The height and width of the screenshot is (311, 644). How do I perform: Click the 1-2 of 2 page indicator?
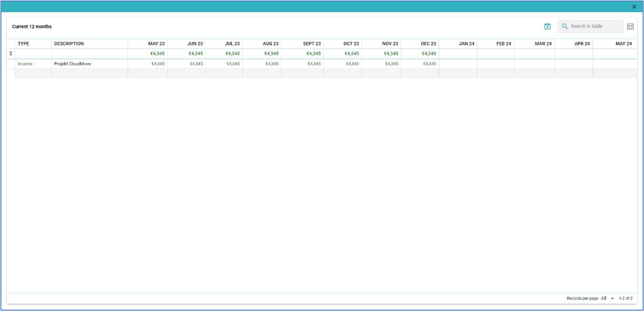pos(625,298)
